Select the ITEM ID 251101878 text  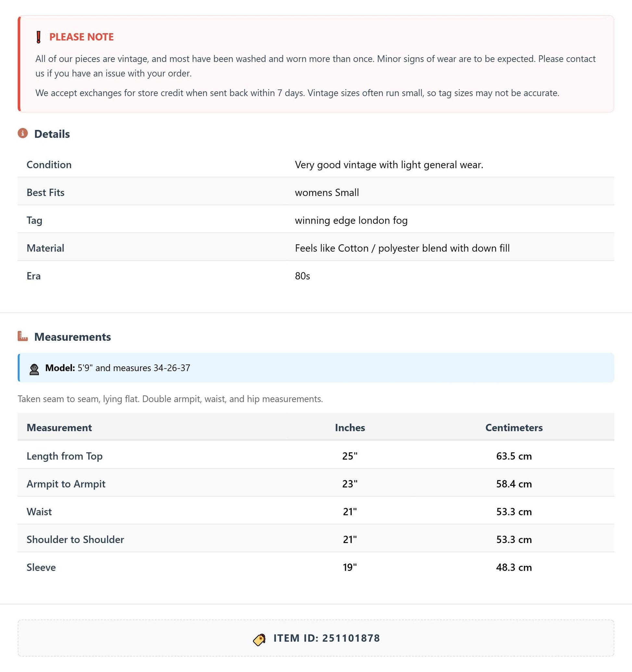(x=327, y=638)
